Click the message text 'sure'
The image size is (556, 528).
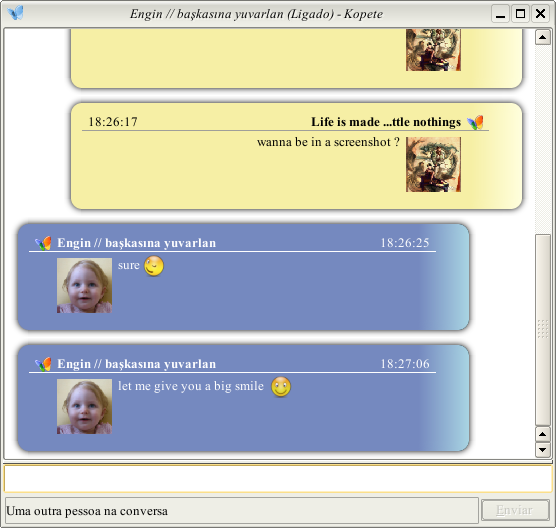(129, 265)
